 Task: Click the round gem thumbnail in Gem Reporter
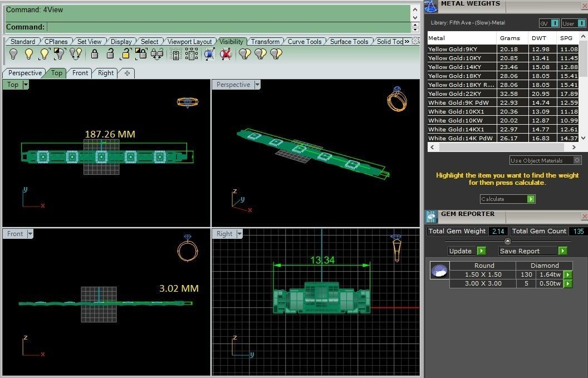(439, 270)
